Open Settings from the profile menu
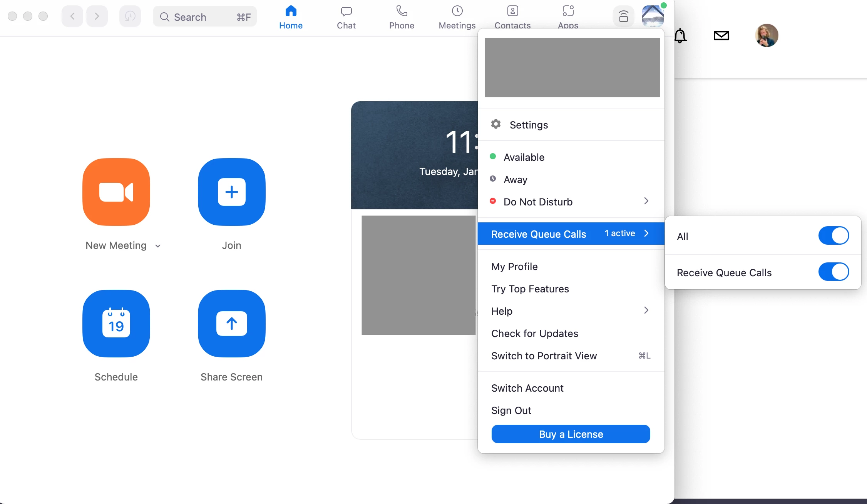 [x=528, y=125]
